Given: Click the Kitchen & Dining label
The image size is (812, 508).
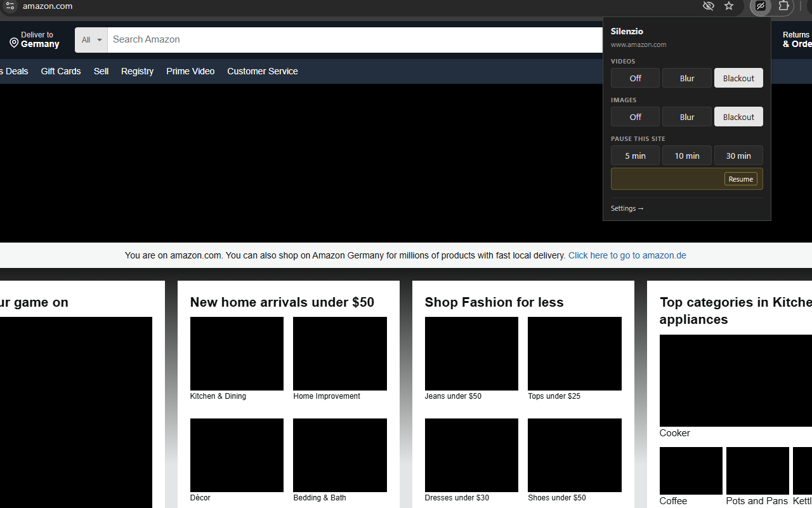Looking at the screenshot, I should click(x=218, y=396).
